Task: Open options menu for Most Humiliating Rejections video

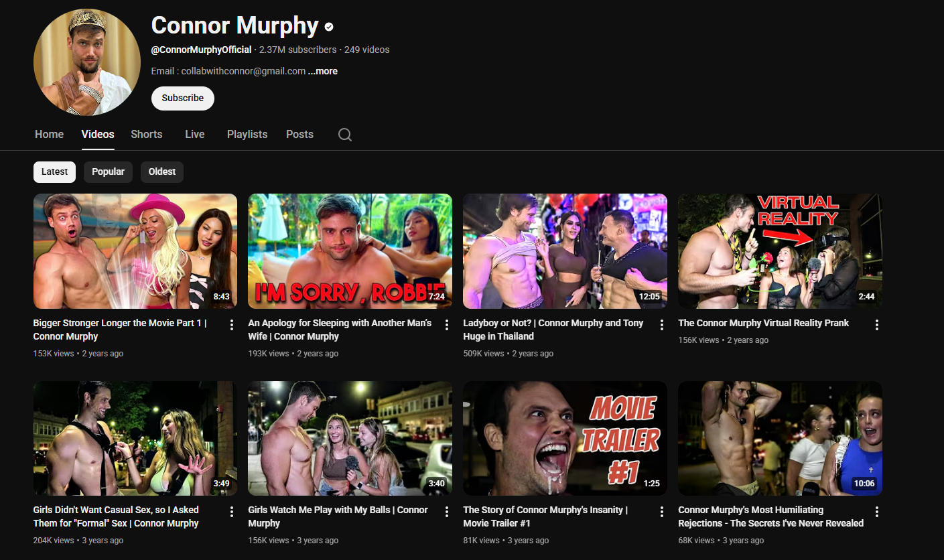Action: pos(876,512)
